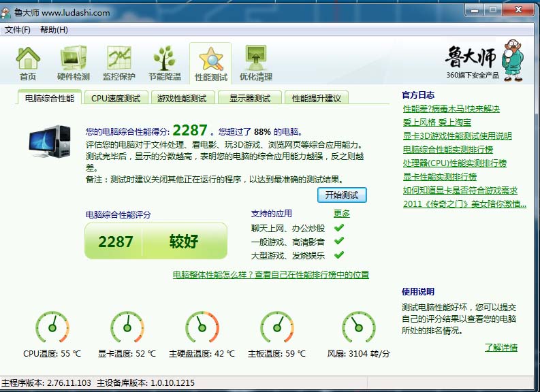Open the 硬件检测 hardware detection icon
The width and height of the screenshot is (540, 392).
coord(73,64)
